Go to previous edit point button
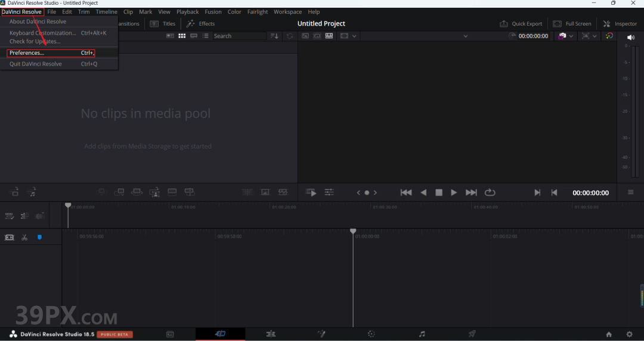 (554, 193)
